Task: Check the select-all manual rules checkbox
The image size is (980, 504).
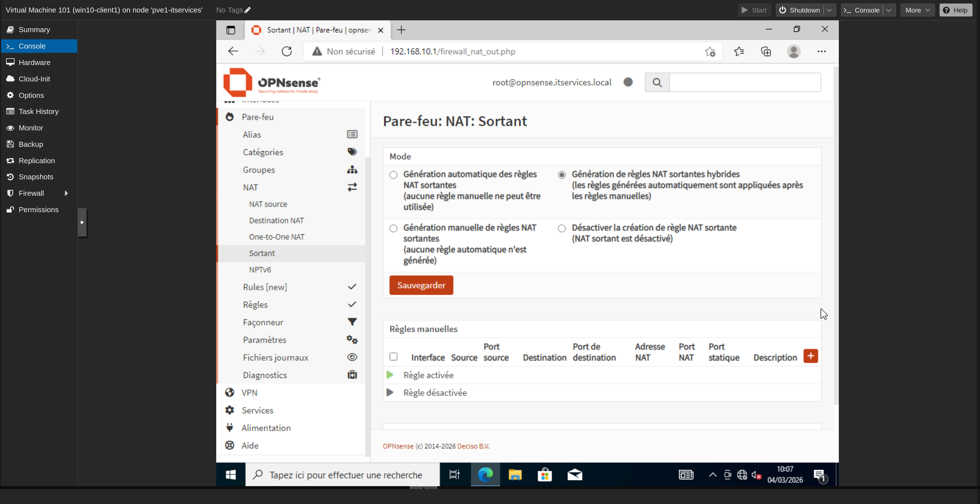Action: (x=394, y=356)
